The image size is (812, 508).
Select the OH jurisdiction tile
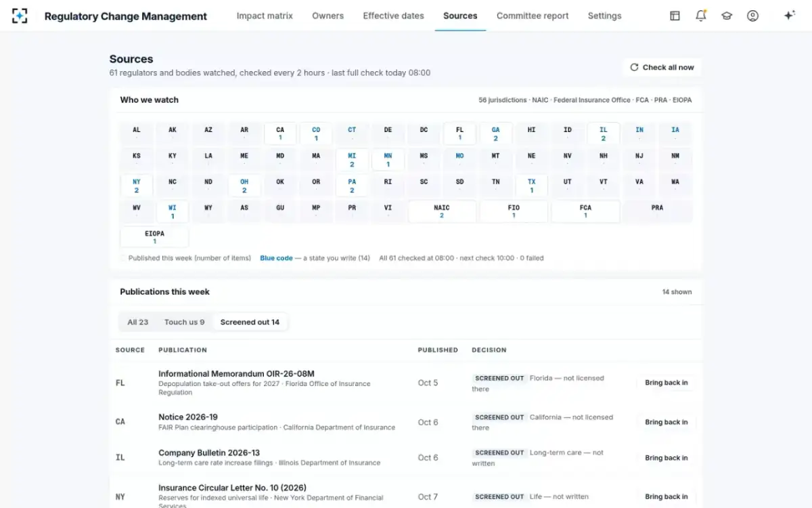tap(244, 186)
